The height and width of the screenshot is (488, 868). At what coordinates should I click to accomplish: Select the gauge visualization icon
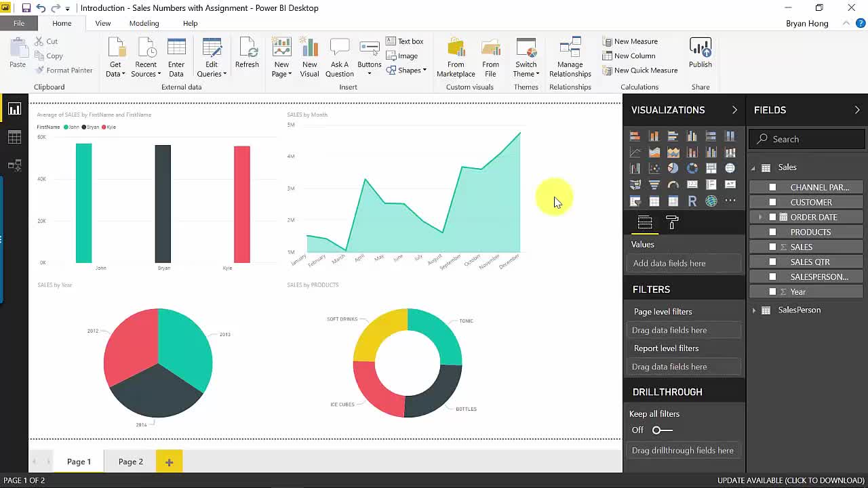click(673, 184)
